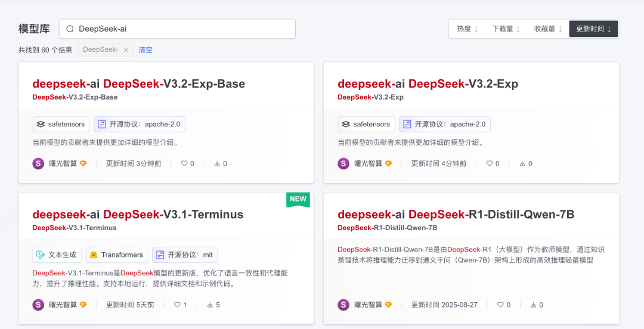
Task: Sort models by 热度
Action: coord(467,29)
